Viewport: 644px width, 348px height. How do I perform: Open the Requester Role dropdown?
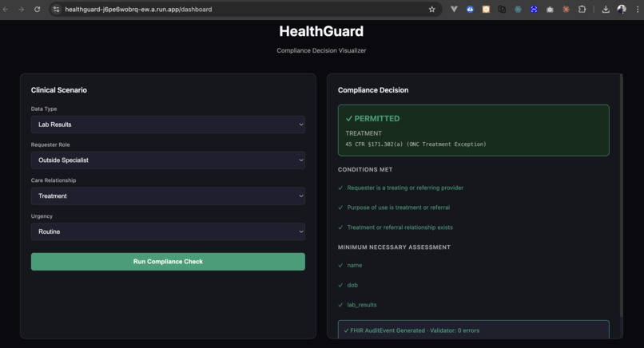pyautogui.click(x=168, y=160)
